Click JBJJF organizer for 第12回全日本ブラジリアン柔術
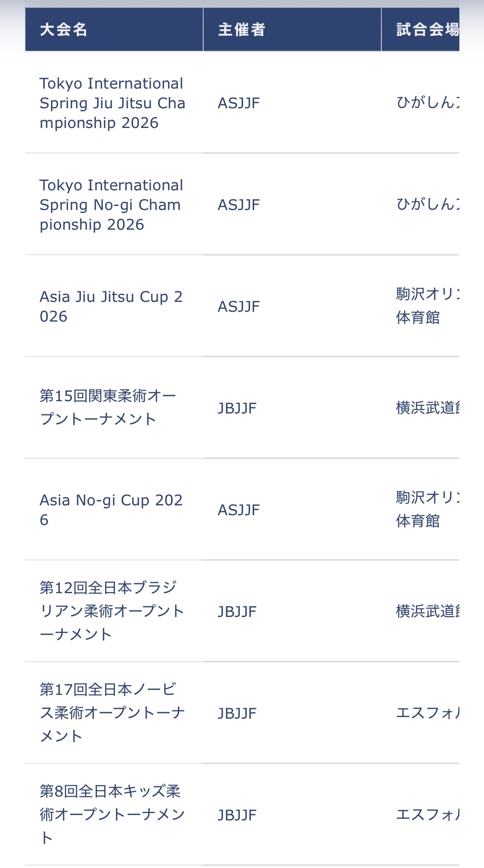The width and height of the screenshot is (484, 868). [237, 612]
